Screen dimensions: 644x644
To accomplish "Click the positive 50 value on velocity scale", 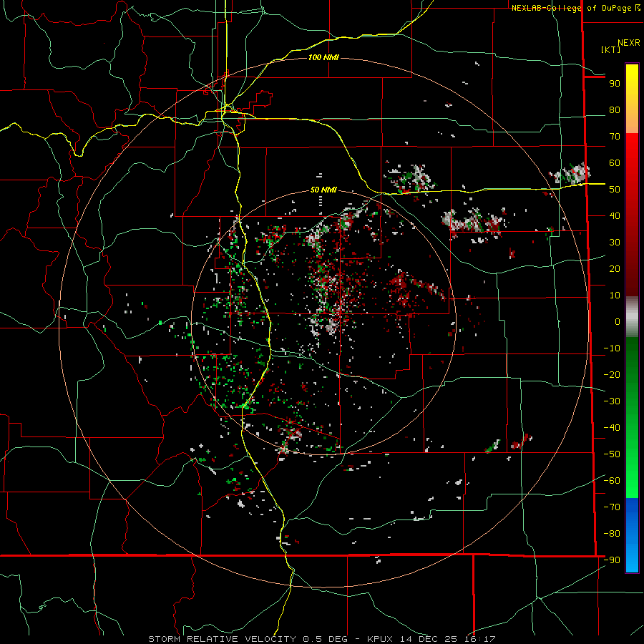I will pos(615,190).
